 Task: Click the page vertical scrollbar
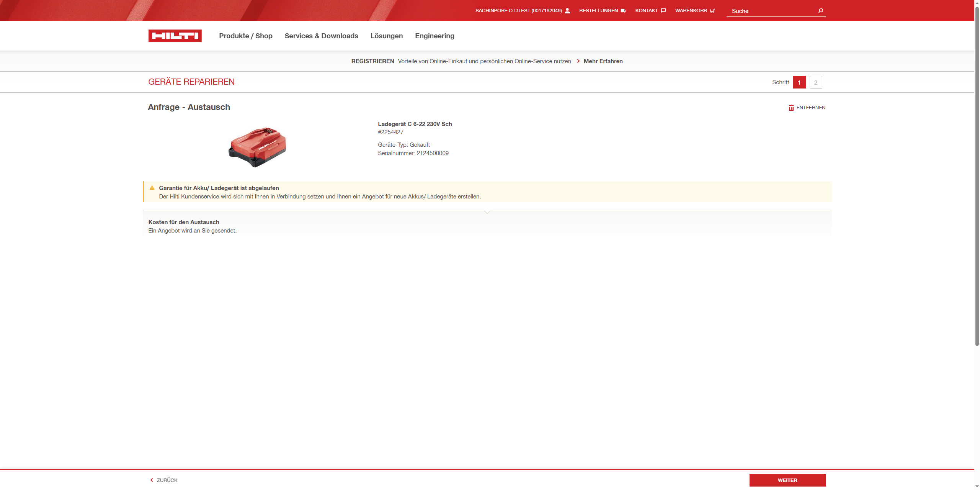[977, 176]
